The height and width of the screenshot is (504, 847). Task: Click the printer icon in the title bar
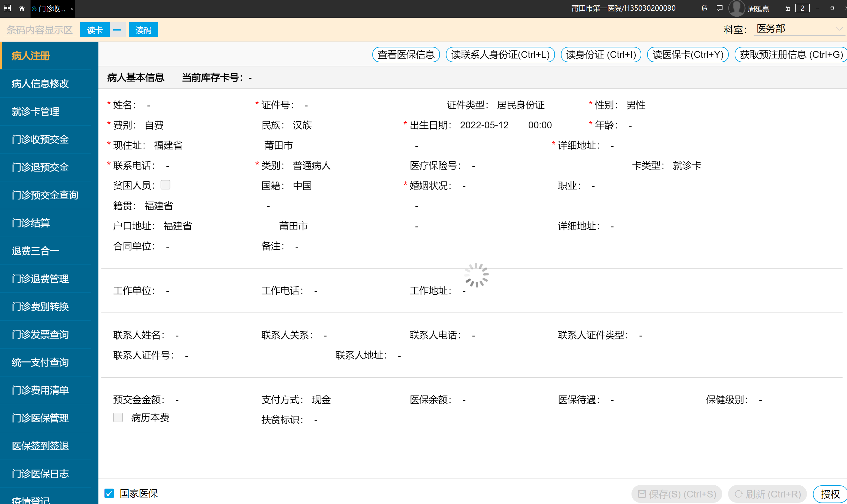[x=704, y=8]
